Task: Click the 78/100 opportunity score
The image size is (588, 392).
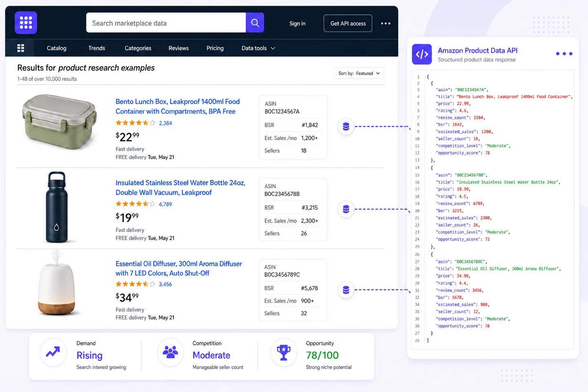Action: coord(322,355)
